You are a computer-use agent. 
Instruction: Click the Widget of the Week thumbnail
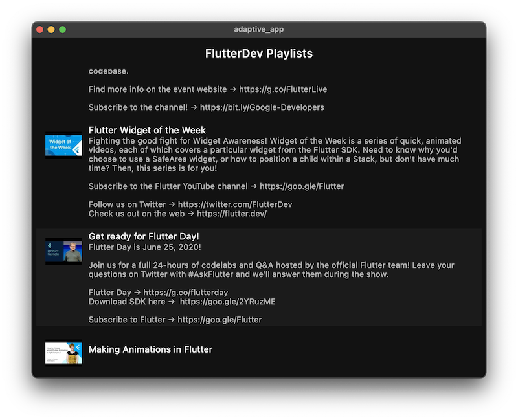(63, 144)
